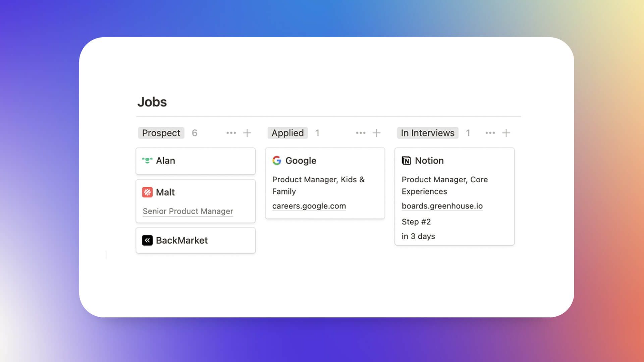Image resolution: width=644 pixels, height=362 pixels.
Task: Click the Malt Senior Product Manager card
Action: point(196,201)
